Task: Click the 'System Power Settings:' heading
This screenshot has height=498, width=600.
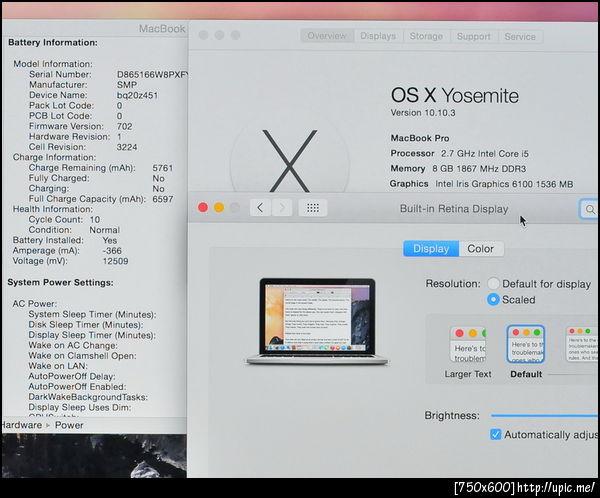Action: pyautogui.click(x=60, y=282)
